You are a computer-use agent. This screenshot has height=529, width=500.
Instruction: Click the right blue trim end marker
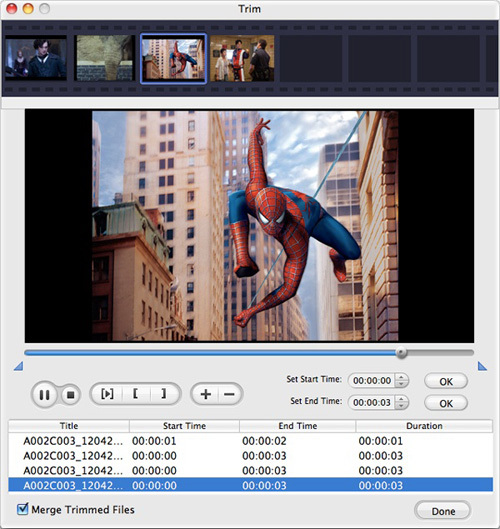click(482, 366)
